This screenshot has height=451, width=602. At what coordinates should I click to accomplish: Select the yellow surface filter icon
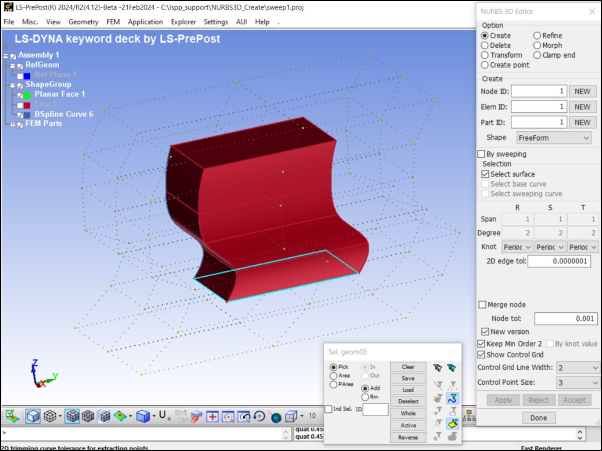point(452,425)
